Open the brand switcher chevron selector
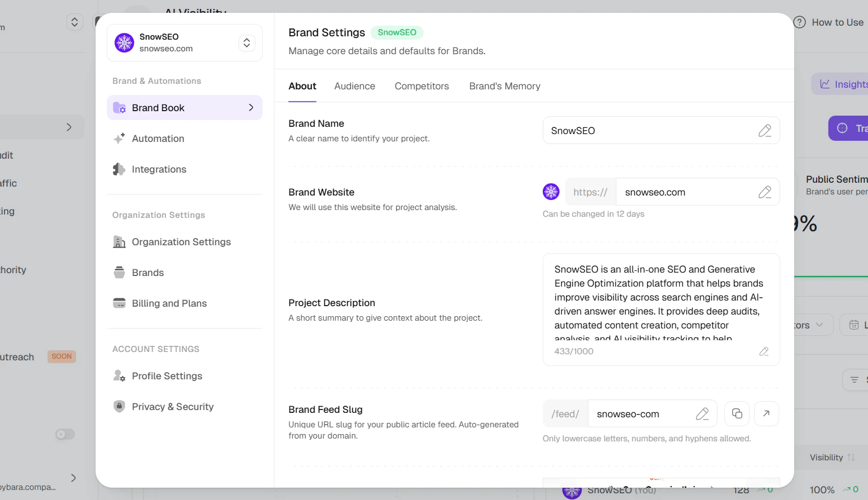This screenshot has width=868, height=500. click(246, 42)
